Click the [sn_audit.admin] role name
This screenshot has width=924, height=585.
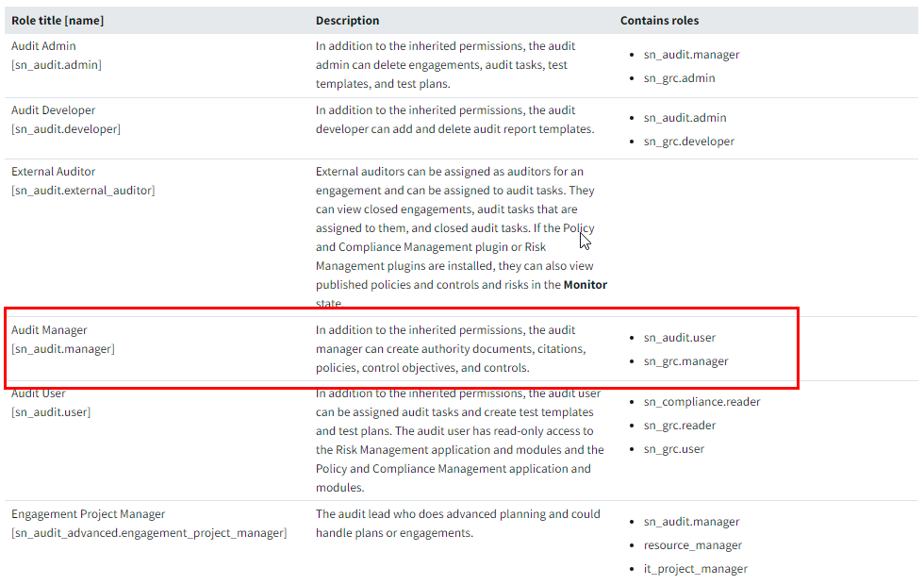point(56,65)
